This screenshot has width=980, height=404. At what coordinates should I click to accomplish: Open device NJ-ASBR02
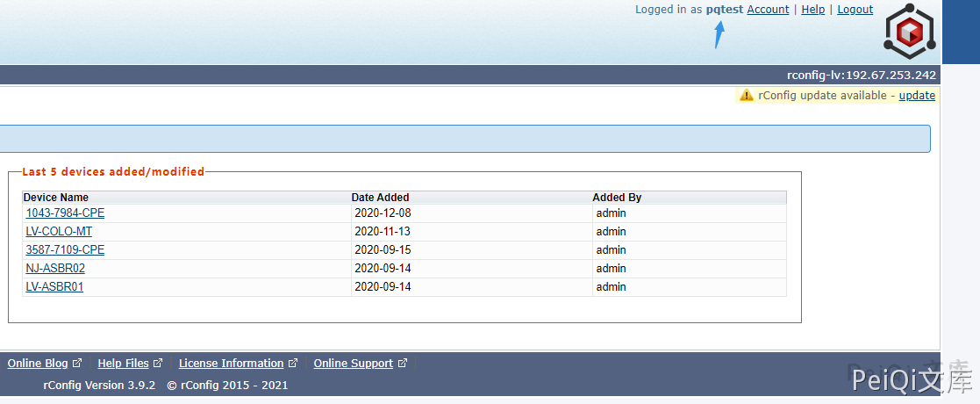55,269
